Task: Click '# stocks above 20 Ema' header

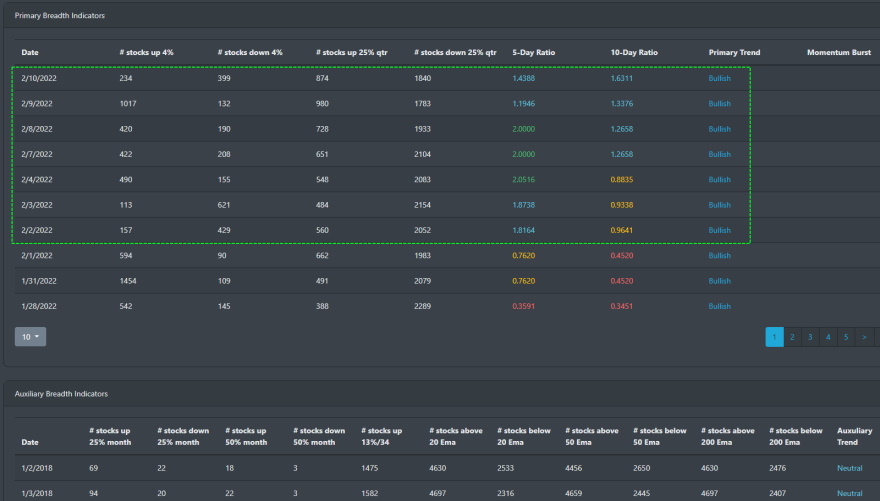Action: click(456, 436)
